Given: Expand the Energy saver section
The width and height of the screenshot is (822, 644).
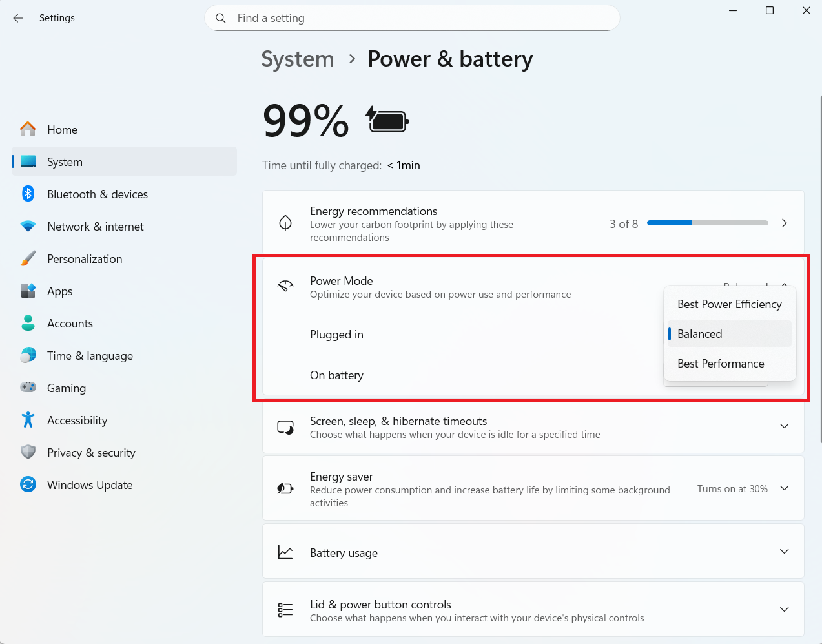Looking at the screenshot, I should (x=784, y=488).
